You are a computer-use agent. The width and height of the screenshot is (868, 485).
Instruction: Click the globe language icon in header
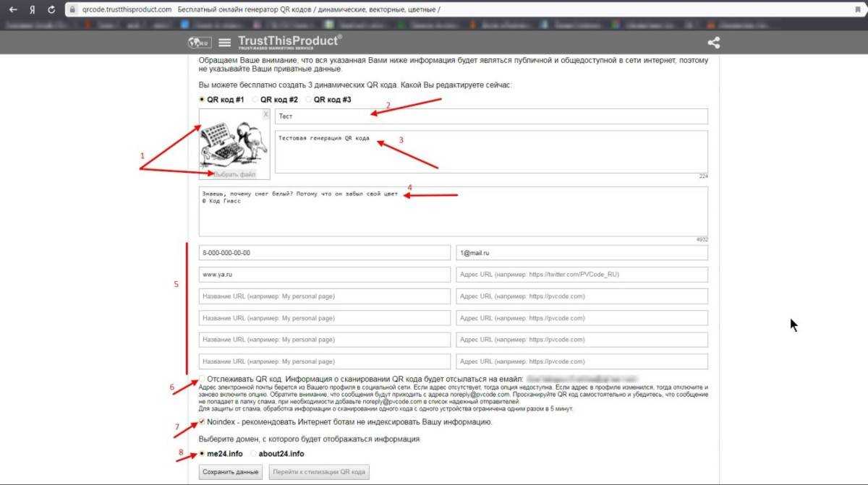(197, 43)
